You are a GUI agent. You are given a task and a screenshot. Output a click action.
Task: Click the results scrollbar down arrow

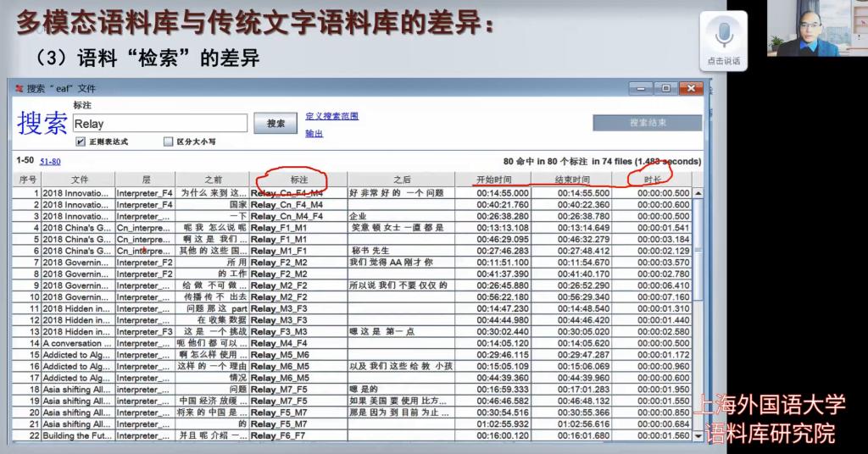click(698, 436)
